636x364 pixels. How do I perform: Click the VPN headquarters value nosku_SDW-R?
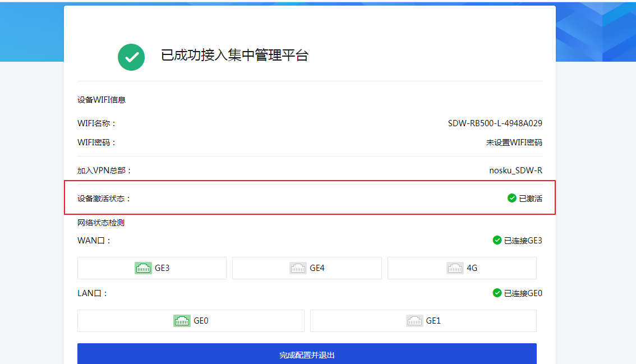tap(515, 171)
